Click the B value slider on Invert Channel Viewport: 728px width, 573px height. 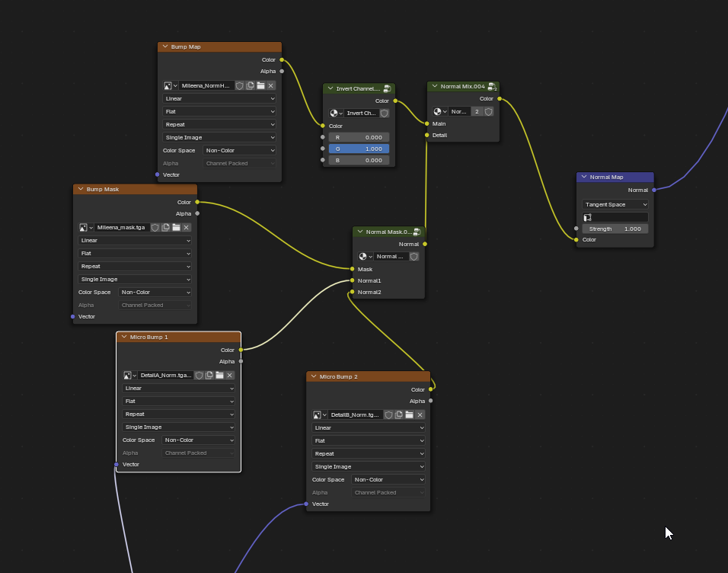coord(359,160)
